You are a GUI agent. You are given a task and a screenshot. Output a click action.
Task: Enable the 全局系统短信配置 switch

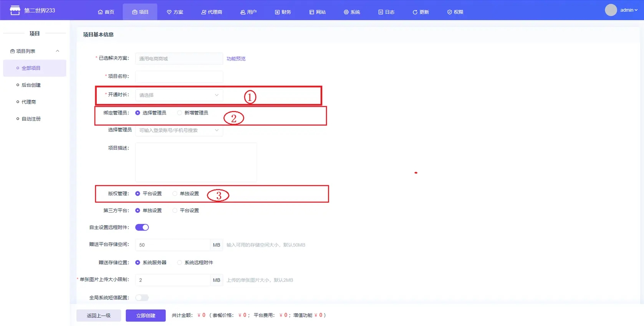tap(142, 298)
